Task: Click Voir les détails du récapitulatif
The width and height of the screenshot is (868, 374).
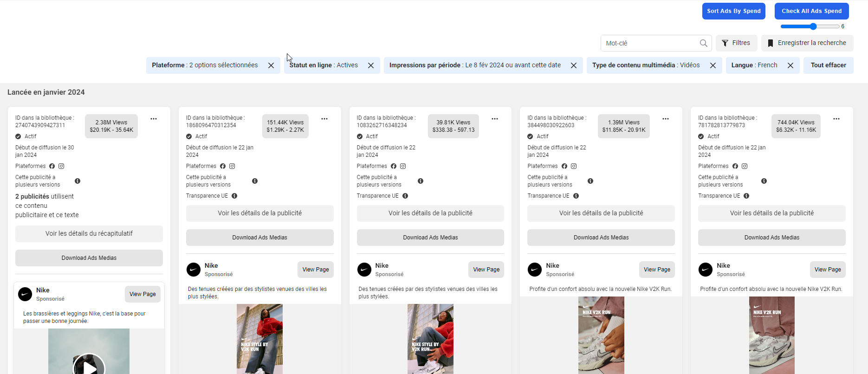Action: pos(89,234)
